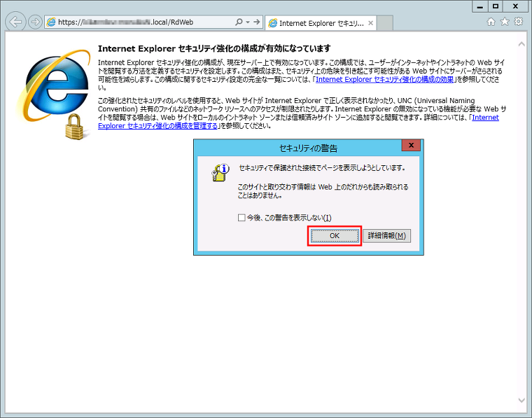
Task: Click heading セキュリティ強化の構成が有効になっています
Action: (214, 48)
